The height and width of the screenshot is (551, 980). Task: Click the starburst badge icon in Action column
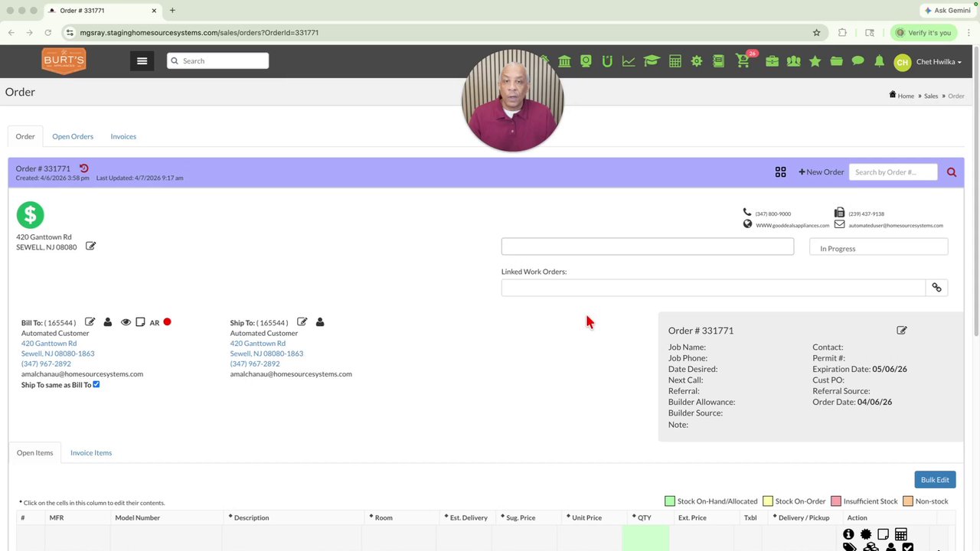click(866, 534)
